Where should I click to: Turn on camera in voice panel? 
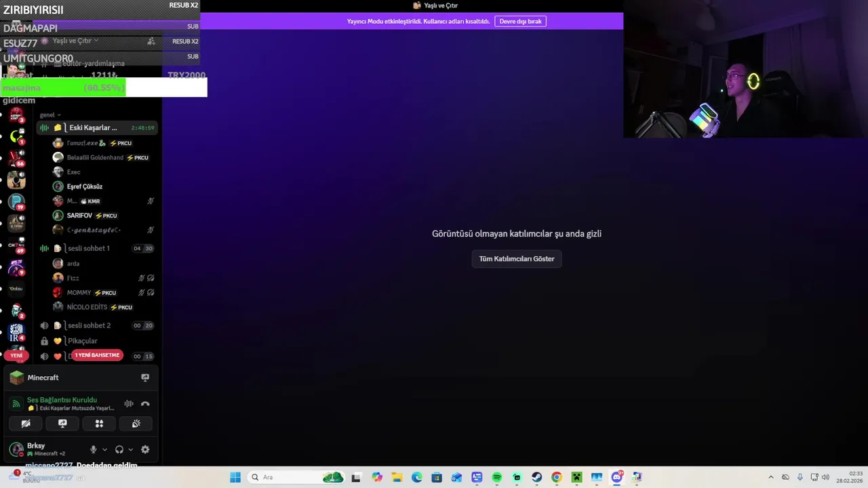pyautogui.click(x=26, y=424)
